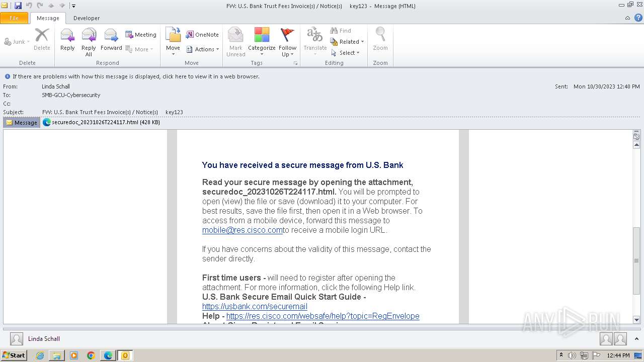Expand the Junk dropdown
Screen dimensions: 644x362
17,42
